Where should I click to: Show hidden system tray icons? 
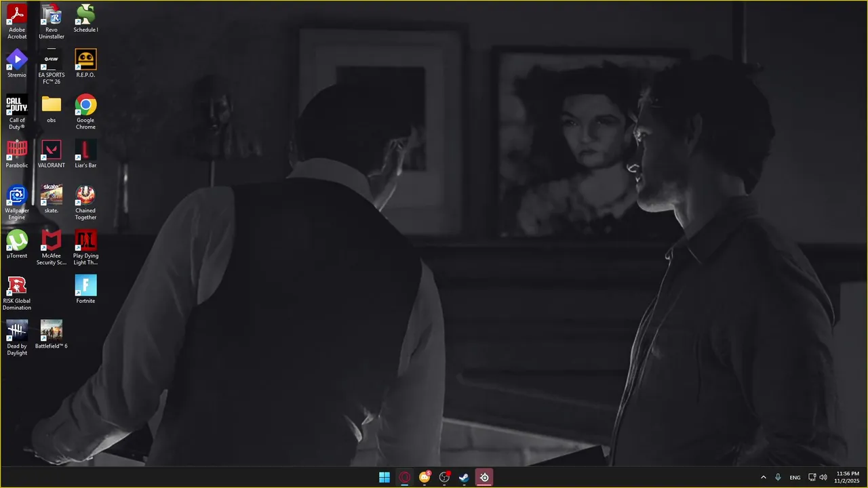click(x=763, y=477)
